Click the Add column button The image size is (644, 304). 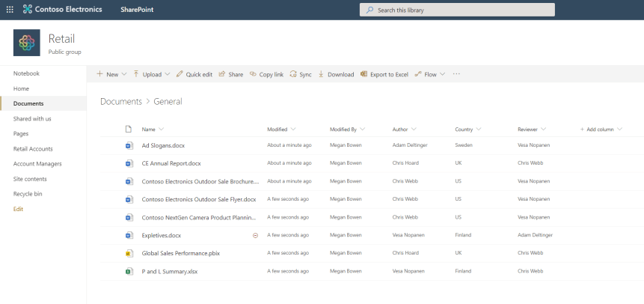599,130
